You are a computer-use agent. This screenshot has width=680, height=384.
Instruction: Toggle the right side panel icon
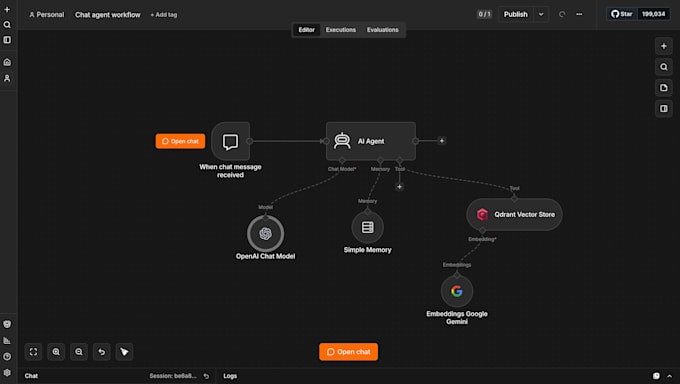664,108
